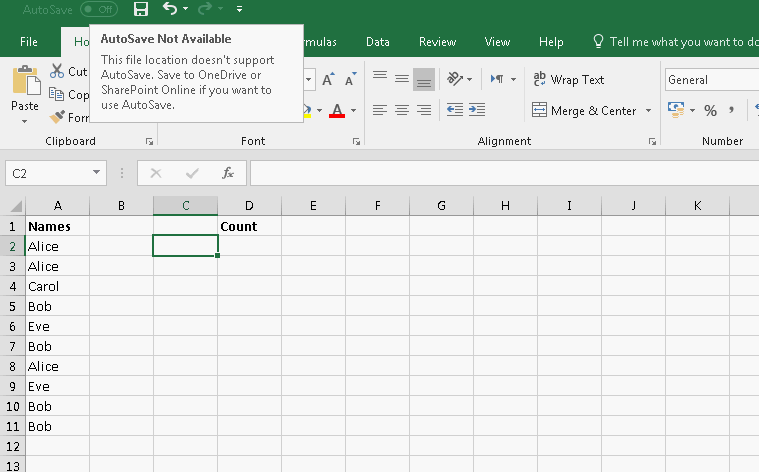
Task: Select Eve in row 6
Action: [x=57, y=326]
